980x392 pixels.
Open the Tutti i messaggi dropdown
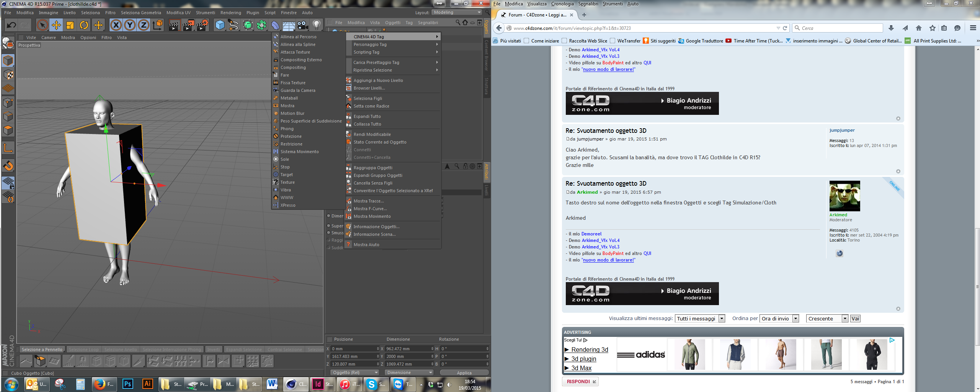(x=700, y=318)
